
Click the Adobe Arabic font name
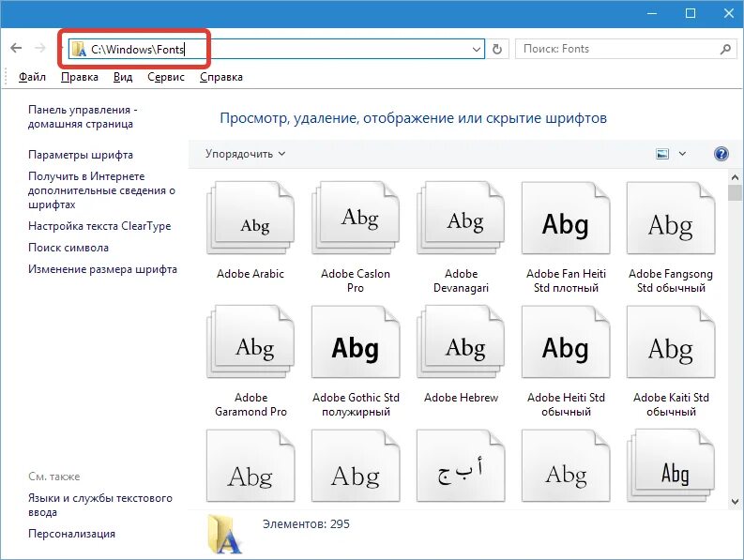[x=251, y=273]
